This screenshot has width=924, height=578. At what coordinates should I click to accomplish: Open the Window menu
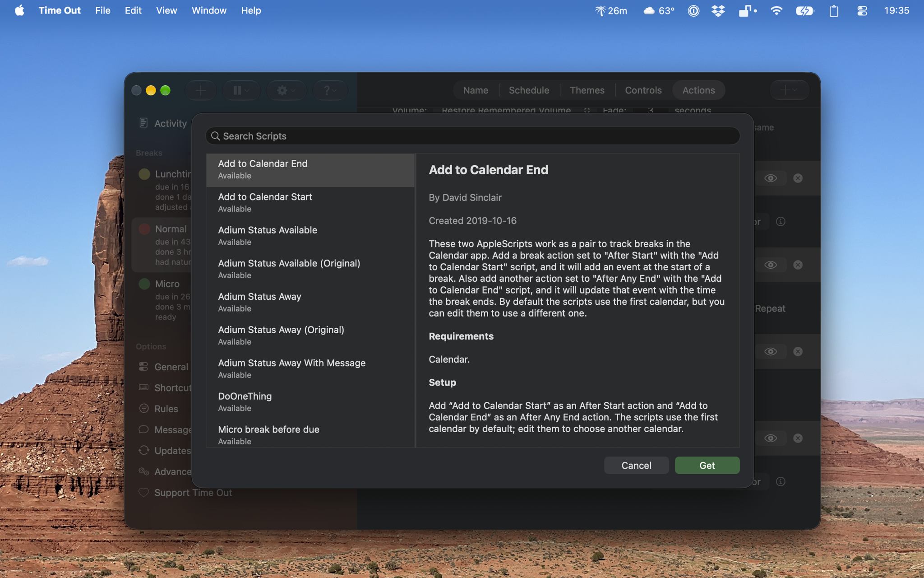[209, 10]
